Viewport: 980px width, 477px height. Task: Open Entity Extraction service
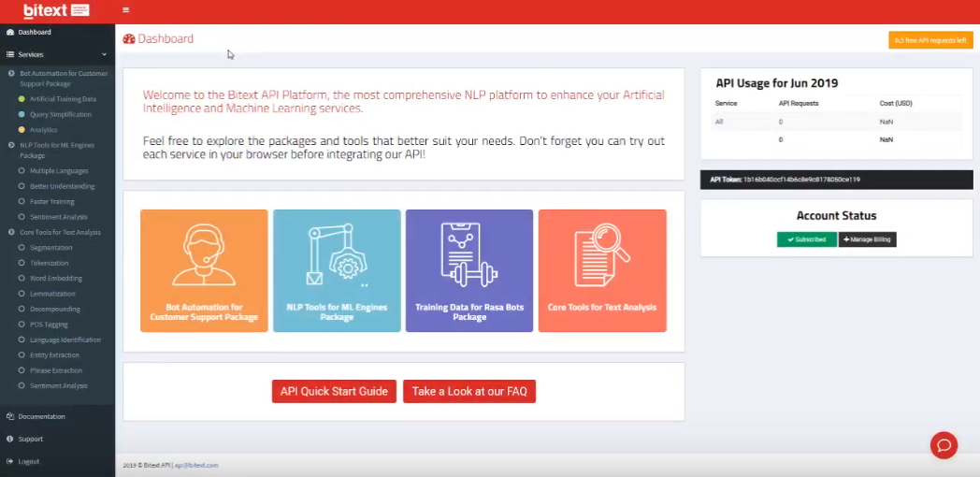[x=54, y=355]
